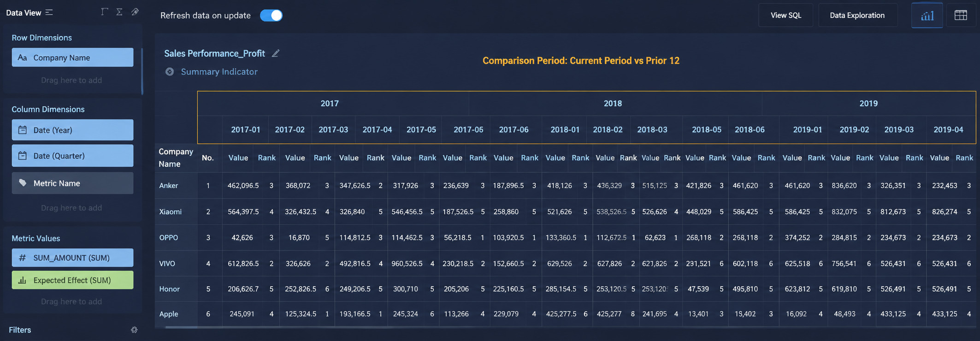Viewport: 980px width, 341px height.
Task: Click the 2017 year column header
Action: (330, 103)
